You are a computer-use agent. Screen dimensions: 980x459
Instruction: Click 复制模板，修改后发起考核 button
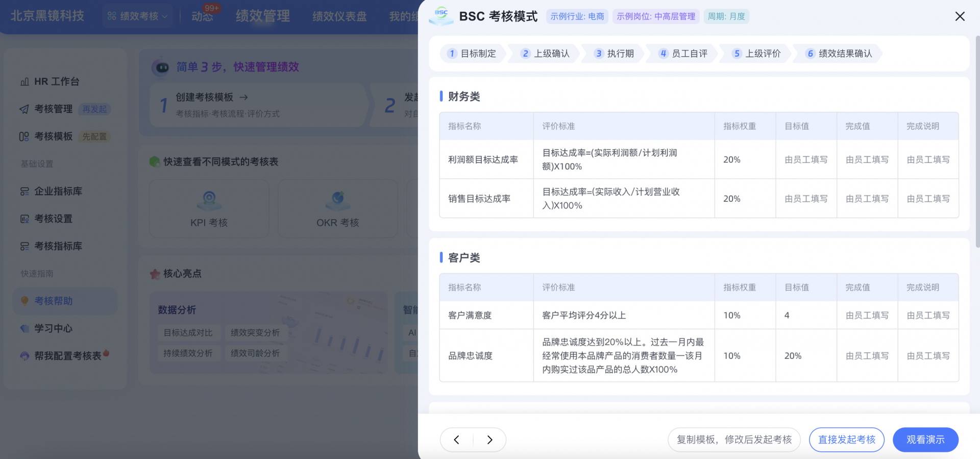(x=734, y=440)
